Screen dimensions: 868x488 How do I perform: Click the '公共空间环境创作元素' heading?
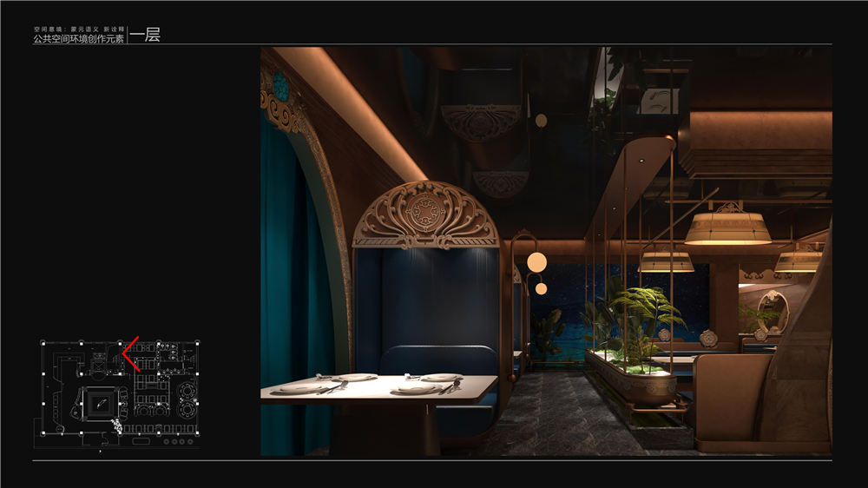click(78, 40)
